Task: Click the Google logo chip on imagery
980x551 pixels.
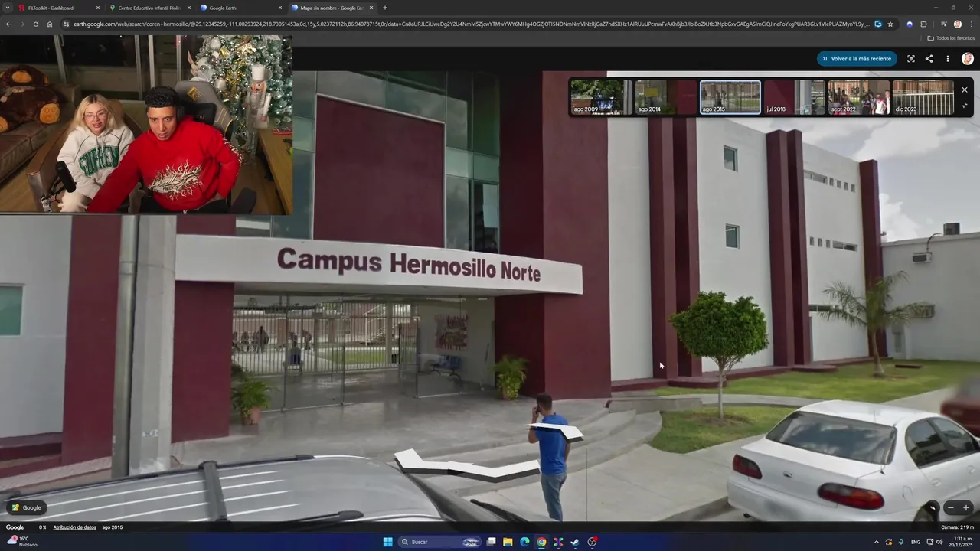Action: [27, 507]
